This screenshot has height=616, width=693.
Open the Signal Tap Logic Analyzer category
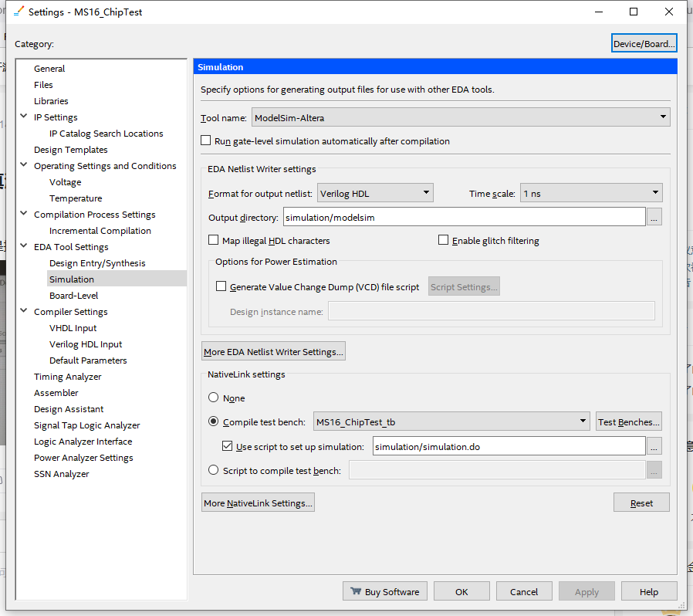86,425
